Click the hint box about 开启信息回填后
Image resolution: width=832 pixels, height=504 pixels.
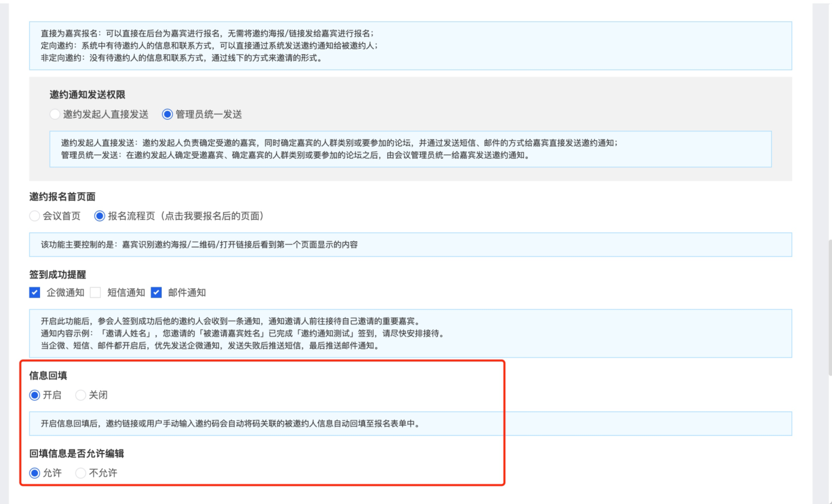tap(410, 423)
